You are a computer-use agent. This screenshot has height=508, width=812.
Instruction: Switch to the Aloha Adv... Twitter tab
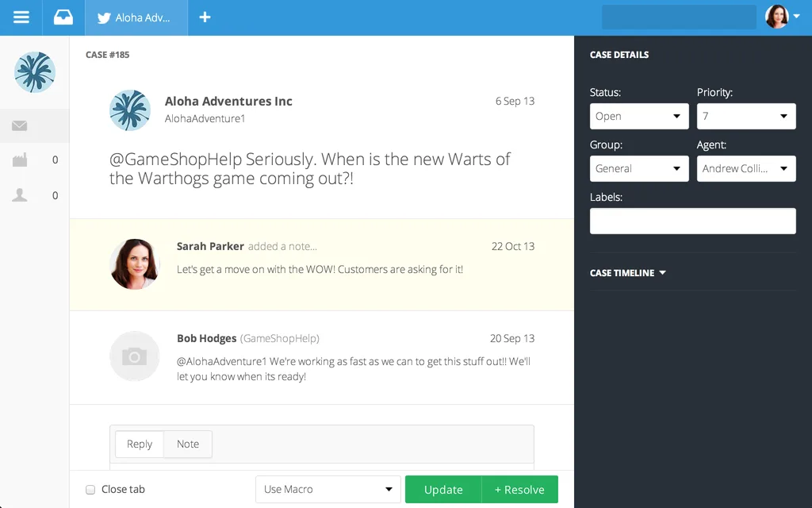click(x=136, y=17)
